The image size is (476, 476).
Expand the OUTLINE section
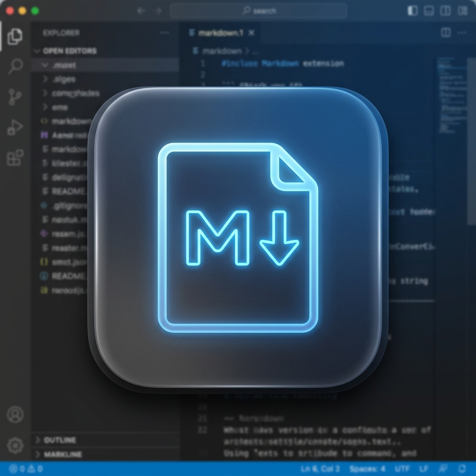coord(105,440)
